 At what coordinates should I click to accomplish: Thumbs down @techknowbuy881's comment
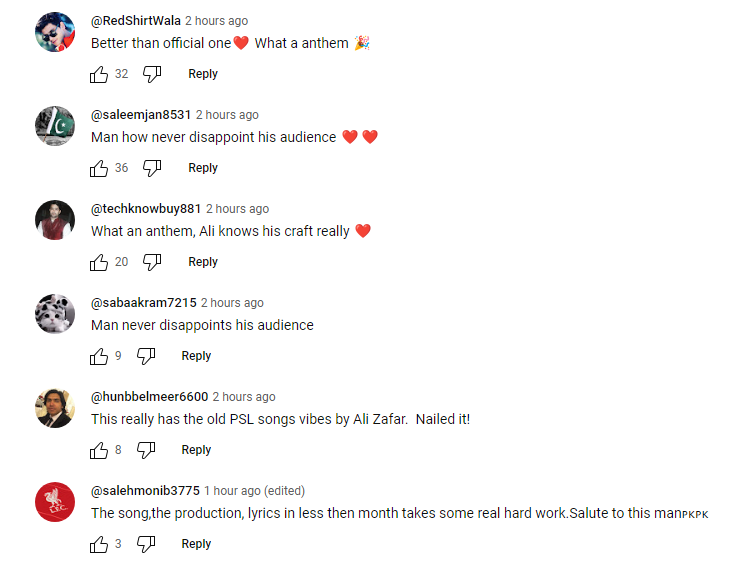coord(152,262)
